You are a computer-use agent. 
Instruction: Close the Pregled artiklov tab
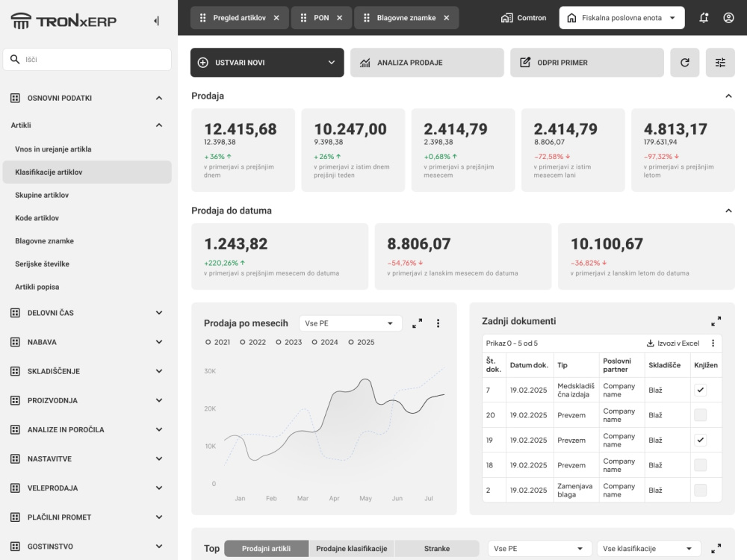click(x=276, y=18)
